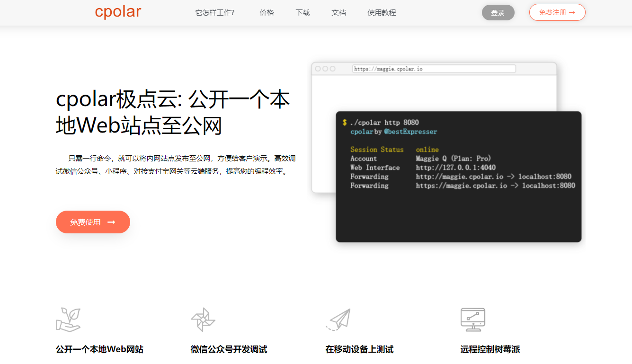
Task: Click the arrow icon in 免费使用 button
Action: point(111,222)
